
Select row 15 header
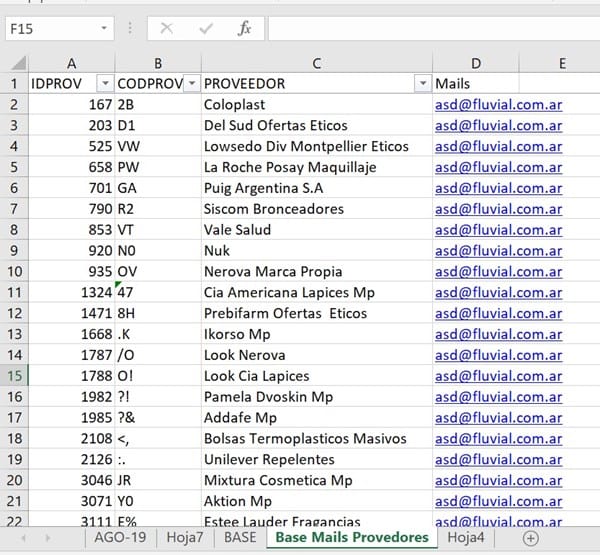click(x=15, y=376)
